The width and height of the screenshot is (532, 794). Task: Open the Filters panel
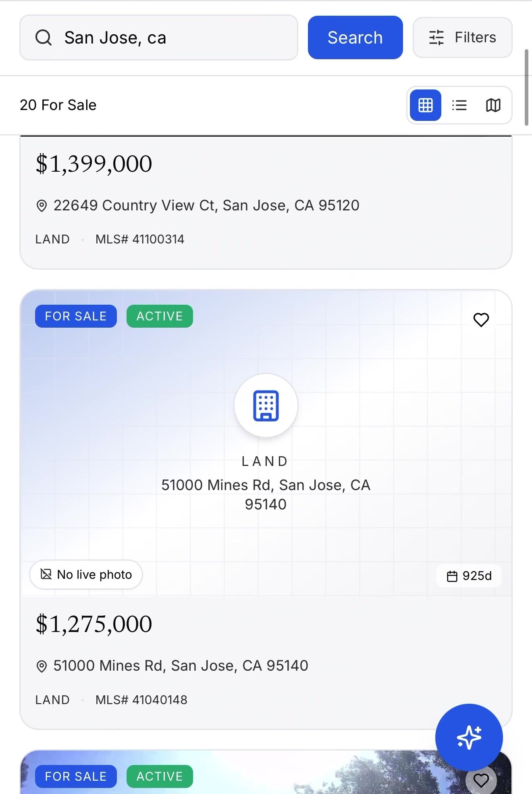coord(462,37)
